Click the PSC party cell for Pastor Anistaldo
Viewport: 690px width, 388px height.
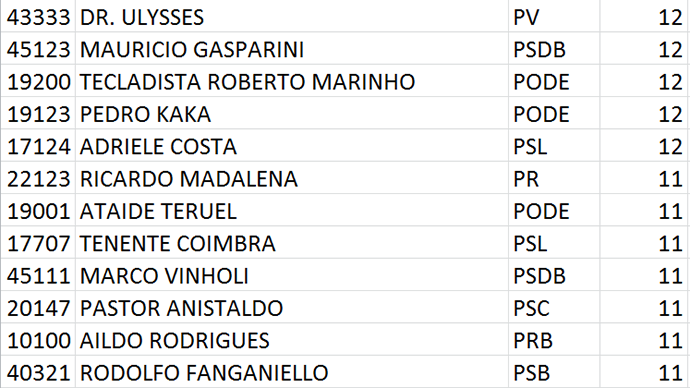(x=554, y=307)
